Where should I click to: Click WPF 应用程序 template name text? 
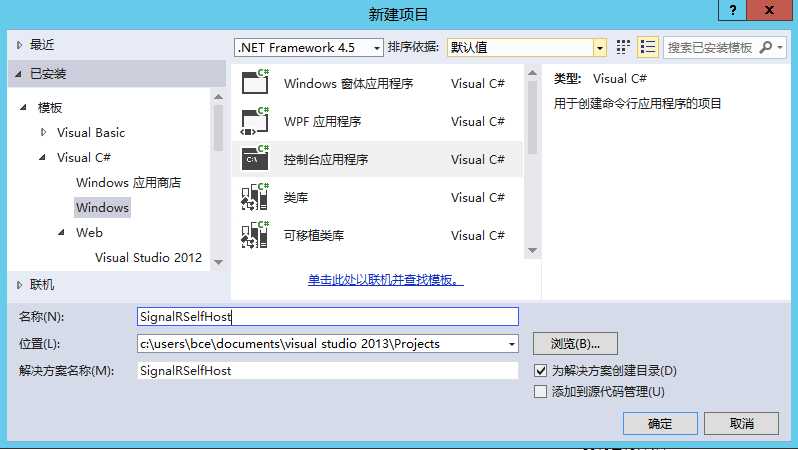point(322,121)
